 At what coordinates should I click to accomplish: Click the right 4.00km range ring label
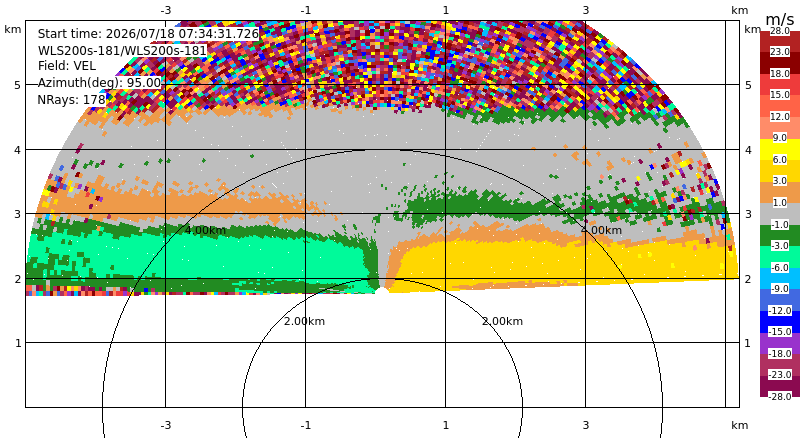pyautogui.click(x=602, y=230)
